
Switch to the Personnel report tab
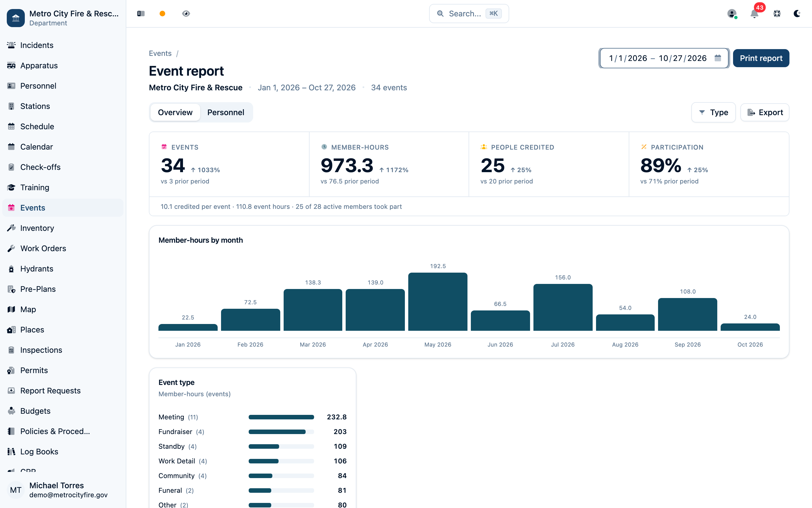226,112
